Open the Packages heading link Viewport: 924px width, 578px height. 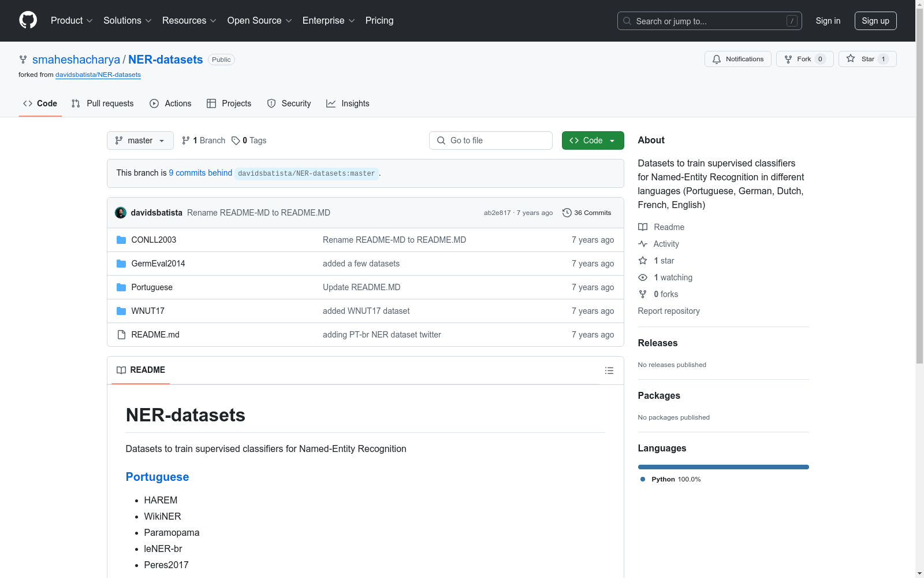tap(659, 395)
